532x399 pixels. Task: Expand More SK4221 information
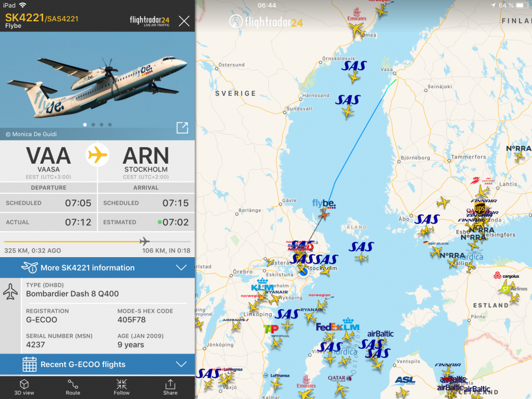(x=98, y=267)
